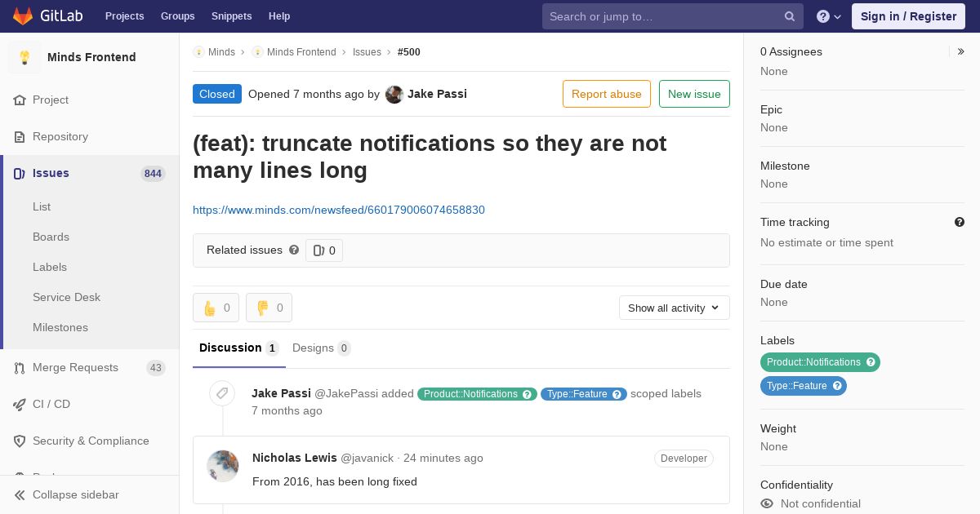Click the sidebar Product::Notifications help icon
This screenshot has height=514, width=980.
(871, 362)
